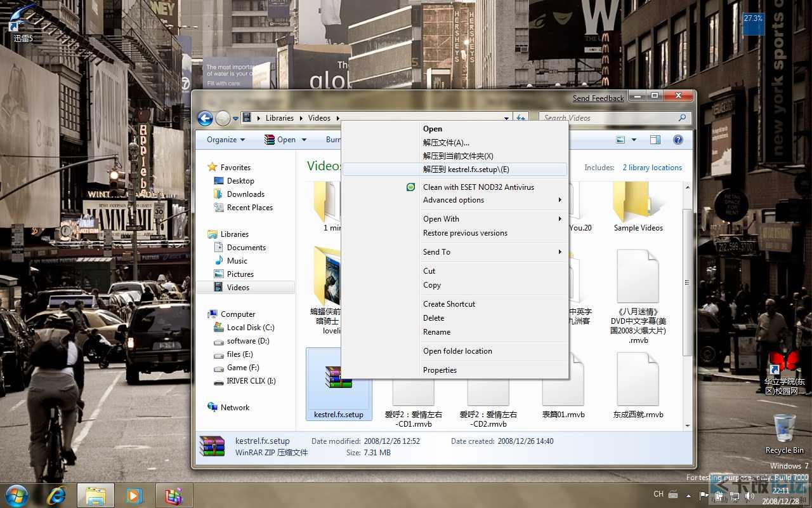Open Properties from context menu
812x508 pixels.
point(454,370)
